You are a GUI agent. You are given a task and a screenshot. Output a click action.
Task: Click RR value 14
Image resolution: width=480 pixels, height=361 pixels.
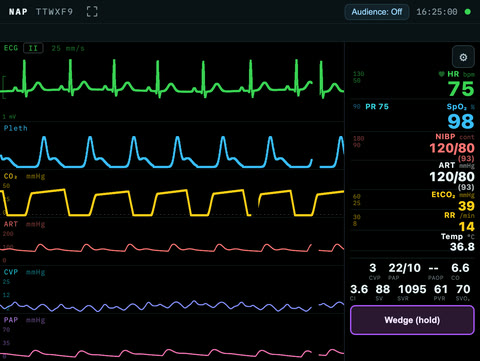pos(466,227)
